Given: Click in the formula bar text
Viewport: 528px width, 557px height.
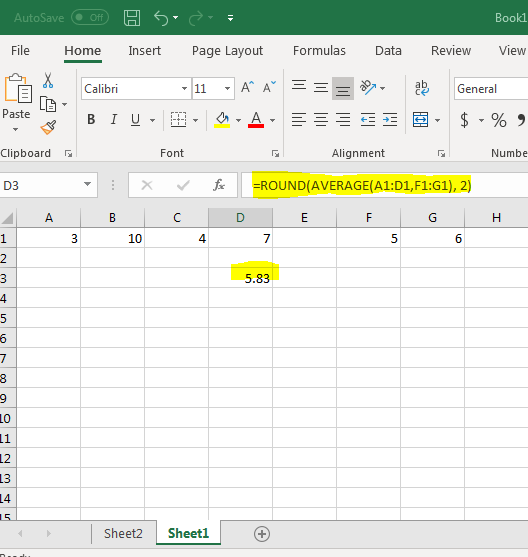Looking at the screenshot, I should coord(362,185).
